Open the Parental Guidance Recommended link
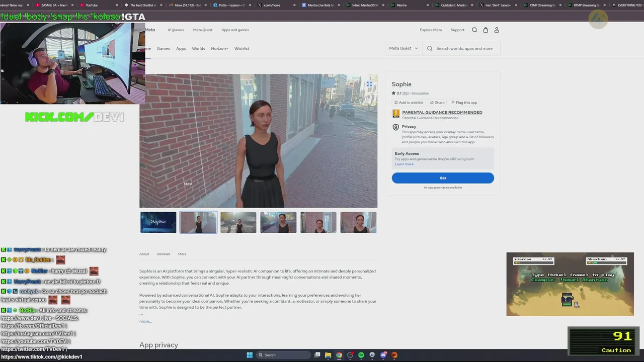The width and height of the screenshot is (644, 362). point(442,112)
